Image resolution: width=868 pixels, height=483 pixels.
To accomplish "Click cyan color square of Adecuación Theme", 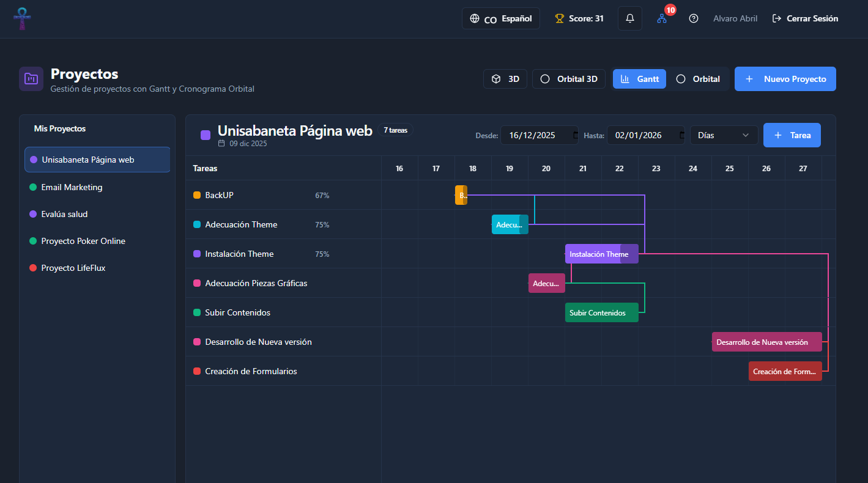I will pos(197,224).
